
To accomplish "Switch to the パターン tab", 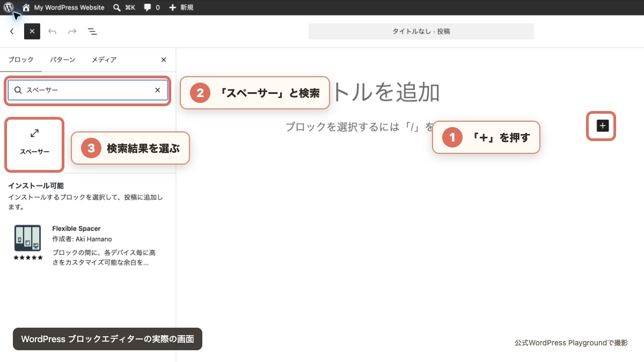I will point(63,60).
